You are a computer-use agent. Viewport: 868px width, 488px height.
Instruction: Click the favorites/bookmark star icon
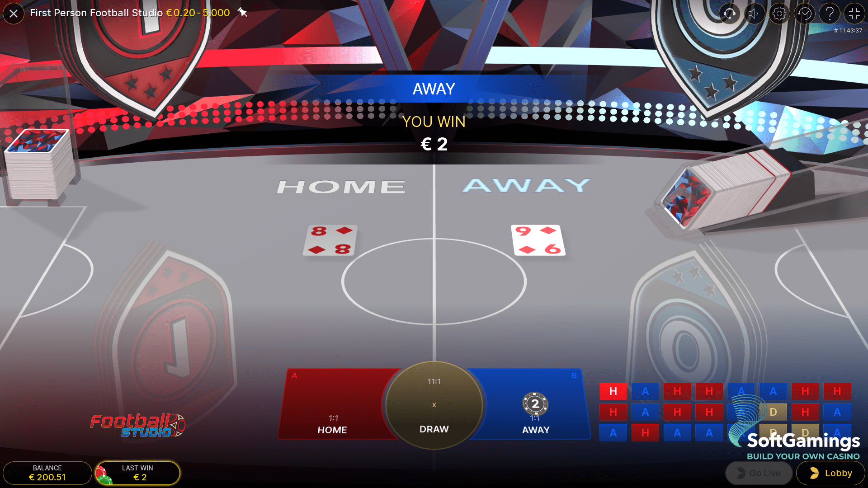[244, 13]
